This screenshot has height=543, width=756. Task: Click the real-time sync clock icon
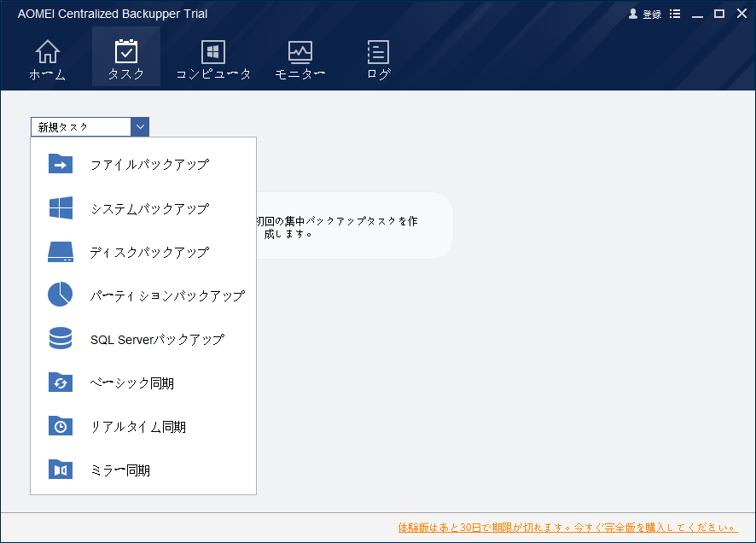(61, 426)
